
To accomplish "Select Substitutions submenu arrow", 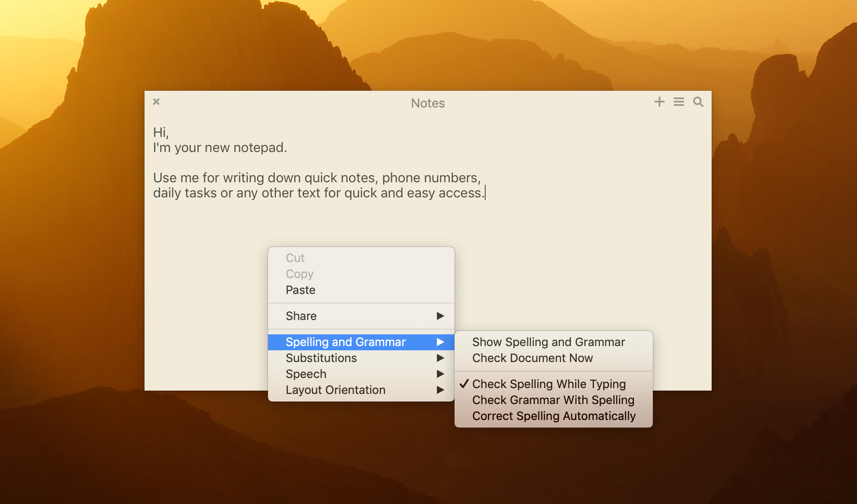I will (x=442, y=358).
